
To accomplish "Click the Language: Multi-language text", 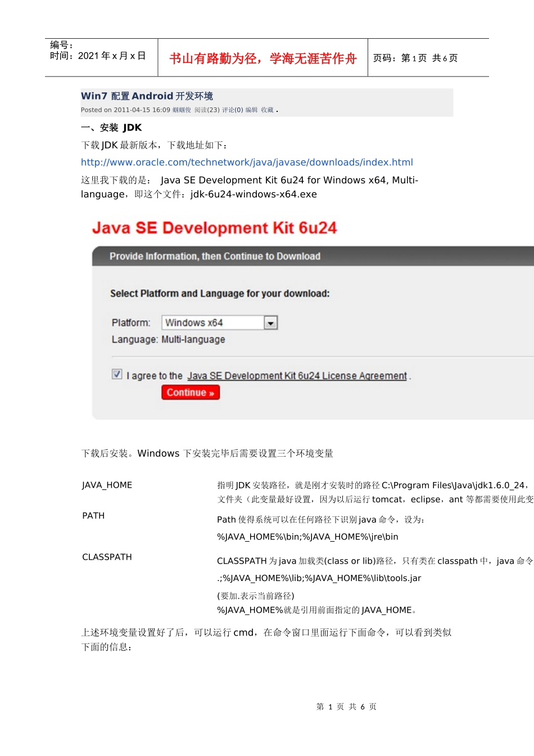I will tap(168, 340).
